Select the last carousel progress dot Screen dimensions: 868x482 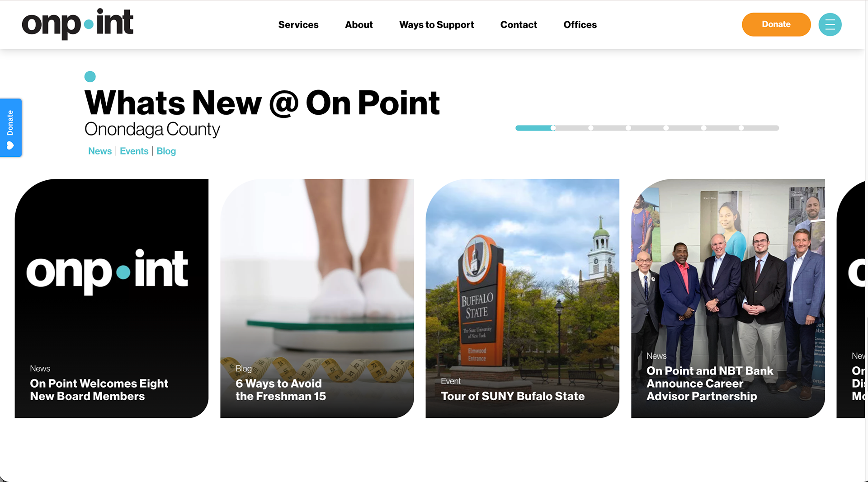[x=741, y=128]
